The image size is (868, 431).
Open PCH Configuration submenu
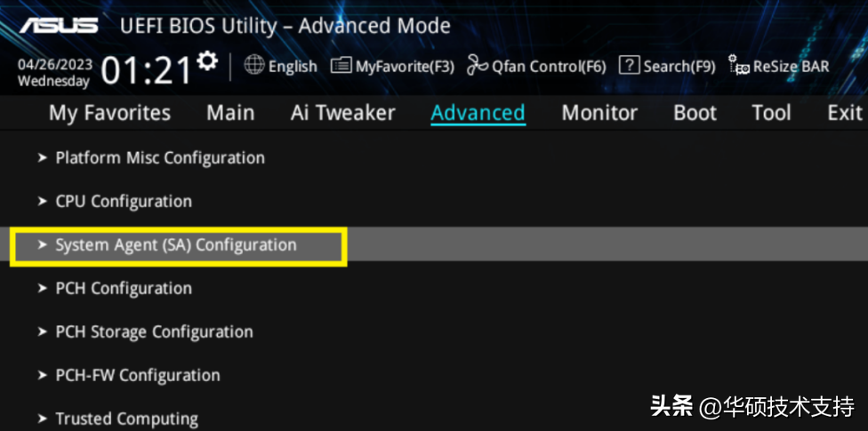124,288
